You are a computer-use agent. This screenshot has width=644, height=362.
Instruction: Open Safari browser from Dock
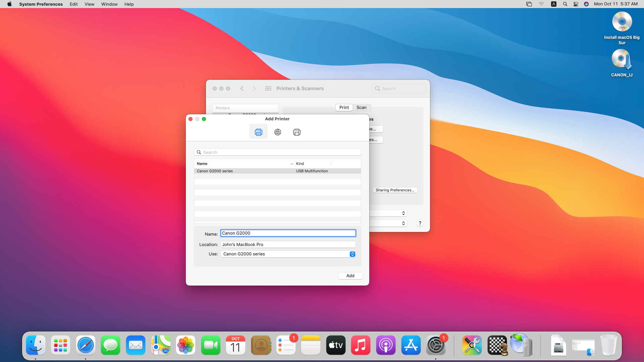click(85, 346)
